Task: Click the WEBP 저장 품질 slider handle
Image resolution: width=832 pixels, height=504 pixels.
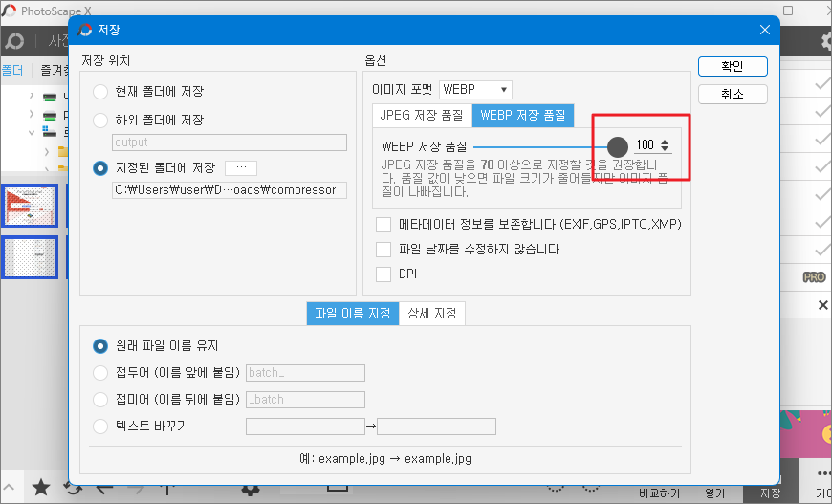Action: (618, 145)
